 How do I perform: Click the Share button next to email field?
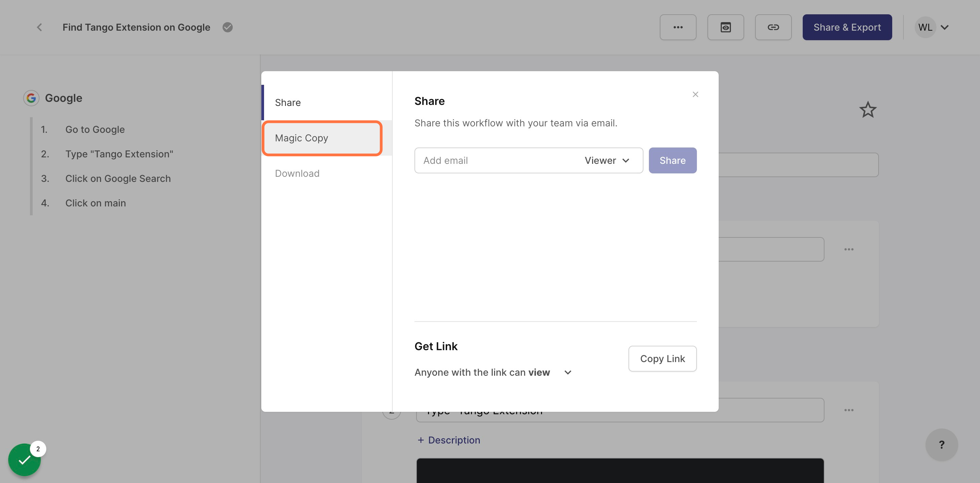(672, 160)
